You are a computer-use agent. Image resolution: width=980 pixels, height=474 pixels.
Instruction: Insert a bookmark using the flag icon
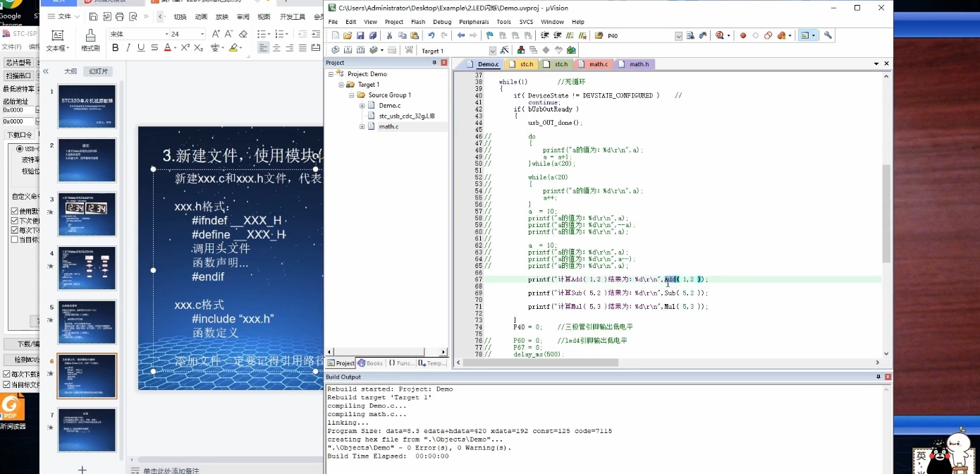tap(490, 35)
